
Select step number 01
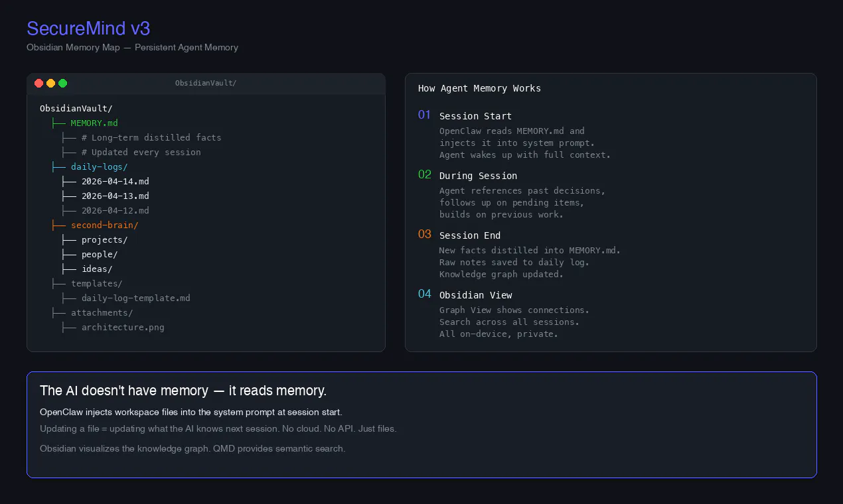point(425,115)
